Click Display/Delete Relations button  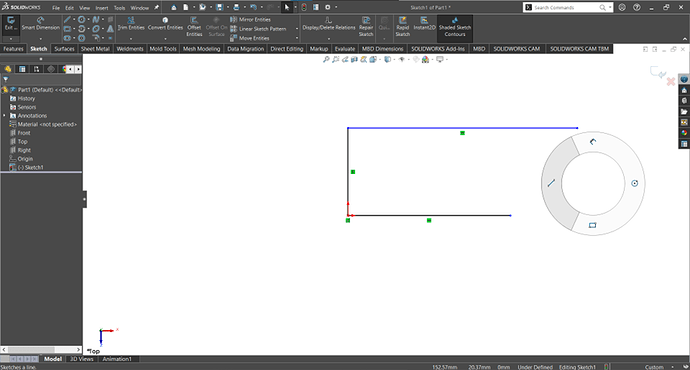pyautogui.click(x=329, y=24)
